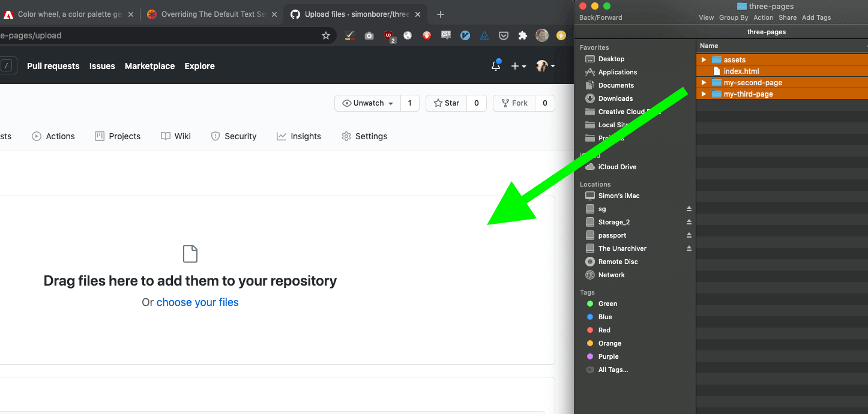
Task: Close the Color wheel browser tab
Action: [131, 14]
